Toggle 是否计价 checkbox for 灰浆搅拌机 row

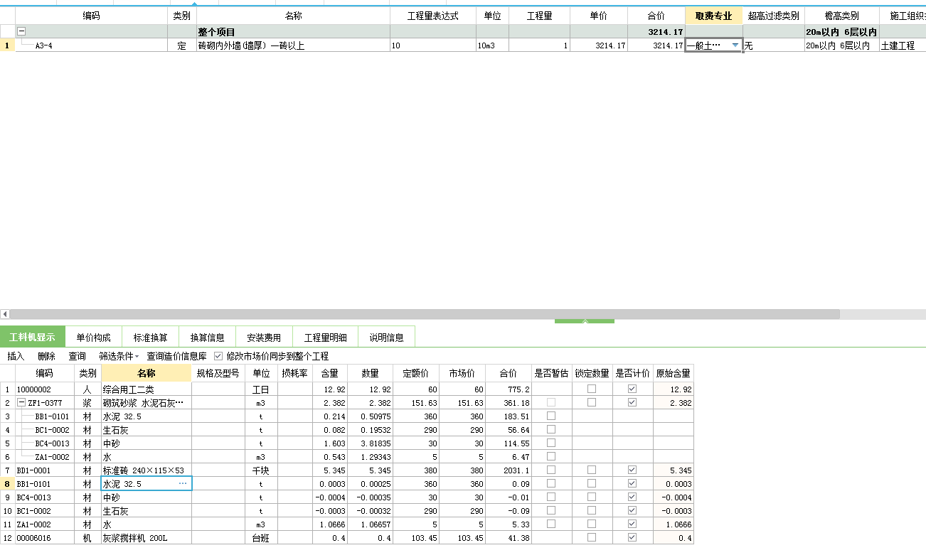point(632,538)
